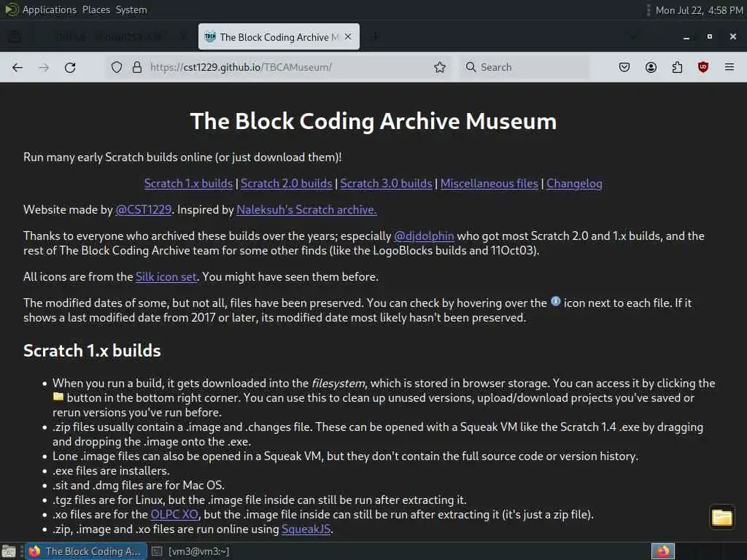Screen dimensions: 747x560
Task: Click the italic word filesystem
Action: [338, 384]
